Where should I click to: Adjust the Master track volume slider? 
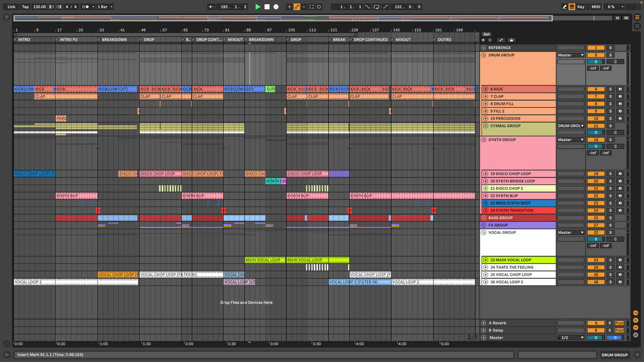click(x=595, y=338)
